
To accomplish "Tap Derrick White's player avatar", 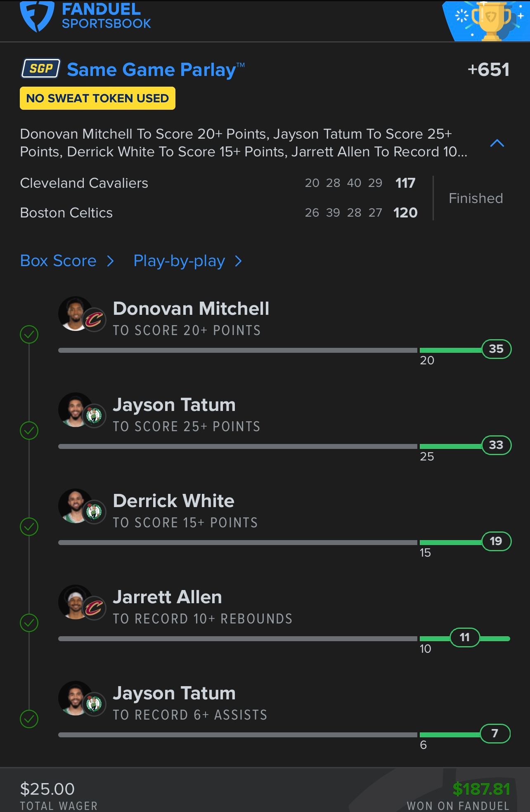I will coord(75,506).
